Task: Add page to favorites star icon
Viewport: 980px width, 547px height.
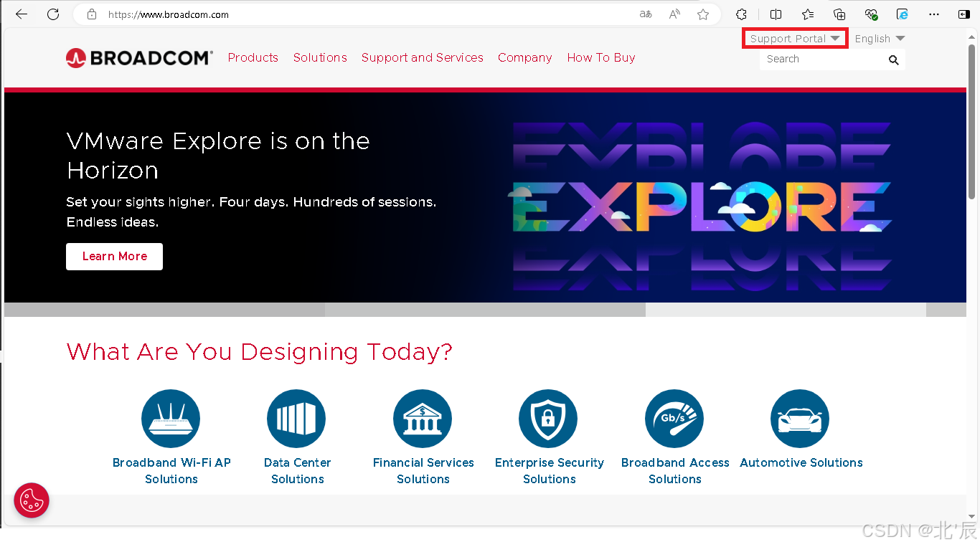Action: point(703,14)
